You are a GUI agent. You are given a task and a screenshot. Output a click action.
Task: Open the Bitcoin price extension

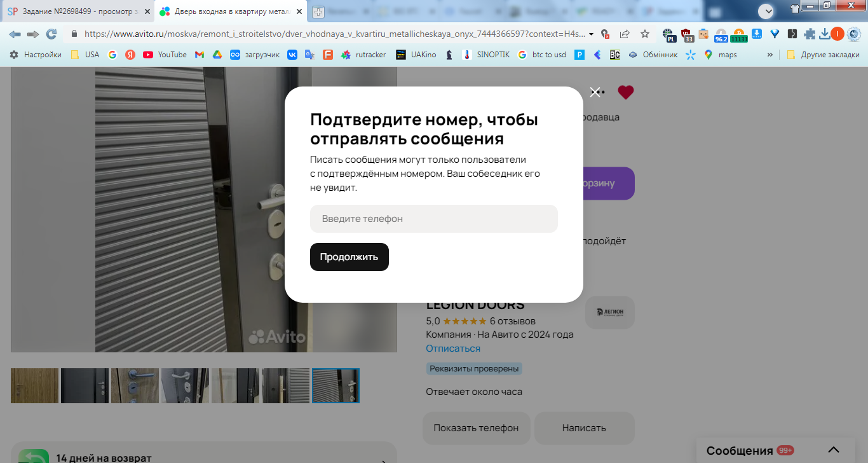click(x=739, y=35)
